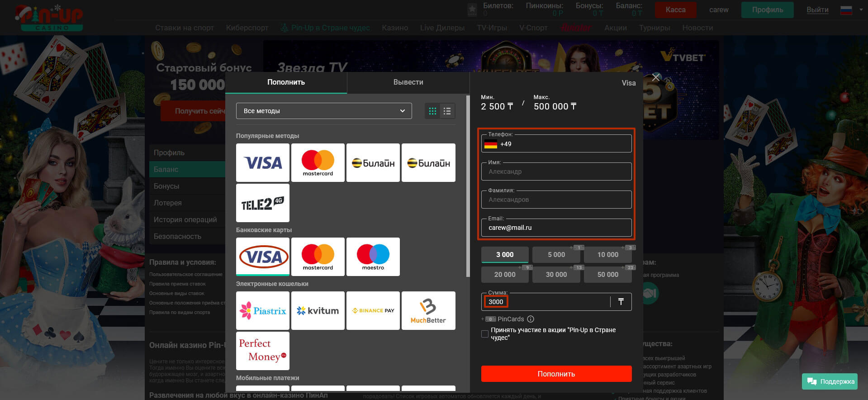Click the star tickets icon in header
The width and height of the screenshot is (868, 400).
[x=472, y=10]
